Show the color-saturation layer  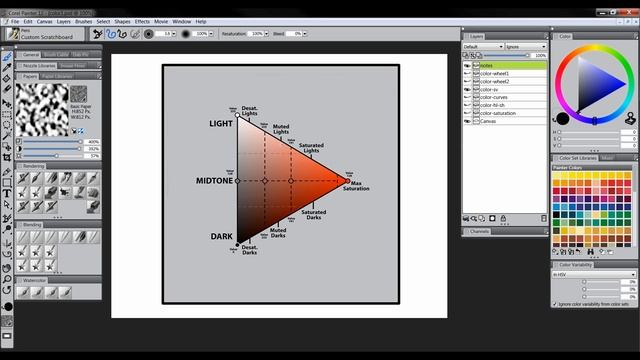467,113
